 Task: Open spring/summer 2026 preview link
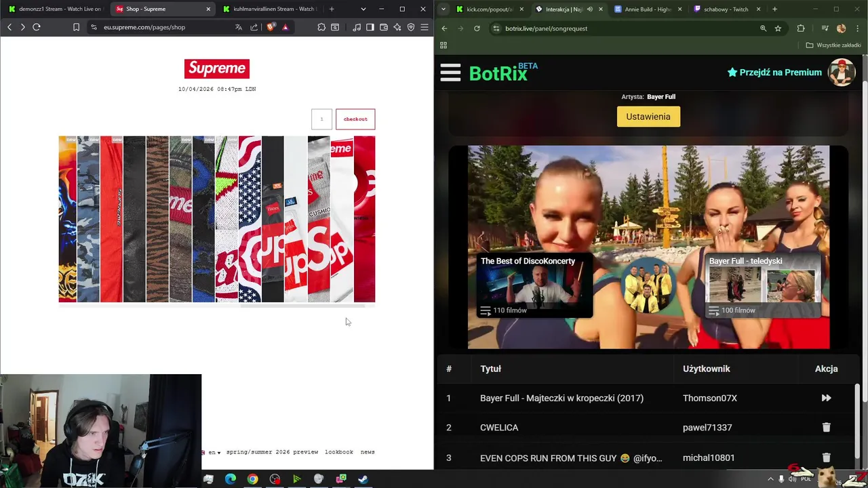[272, 452]
